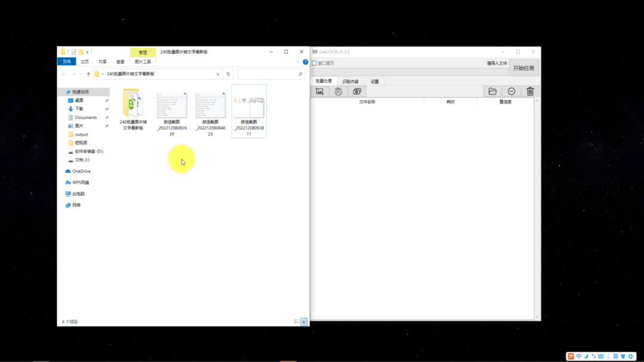Click the punctuation icon on IME toolbar

click(593, 356)
